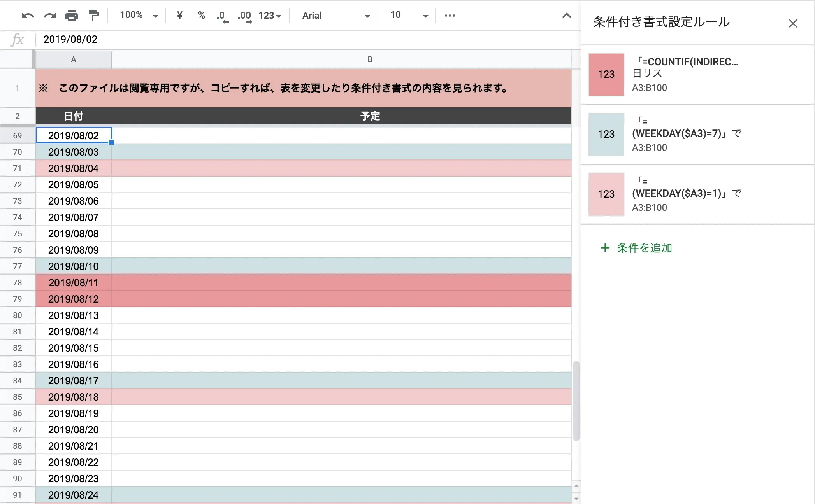Screen dimensions: 815x504
Task: Select the paint format roller icon
Action: 94,16
